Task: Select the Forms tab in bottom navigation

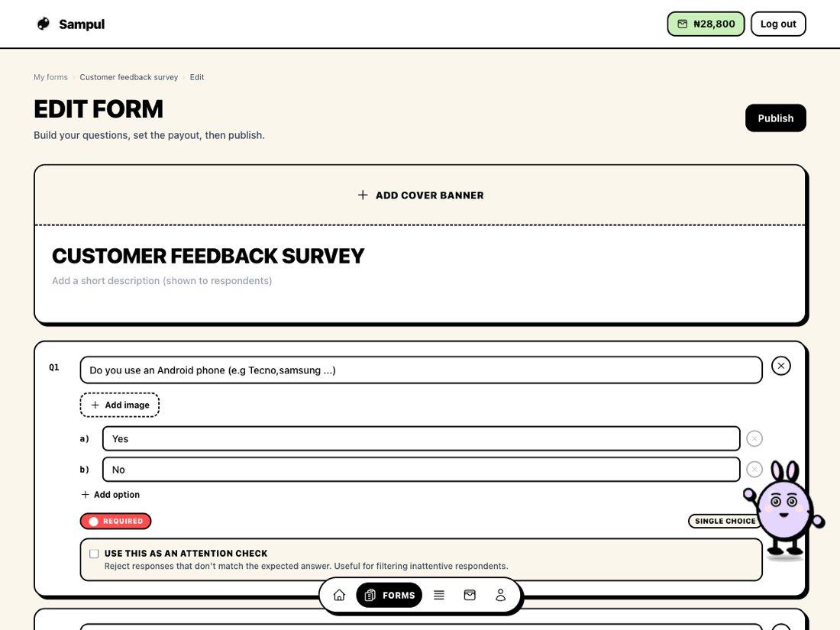Action: click(389, 595)
